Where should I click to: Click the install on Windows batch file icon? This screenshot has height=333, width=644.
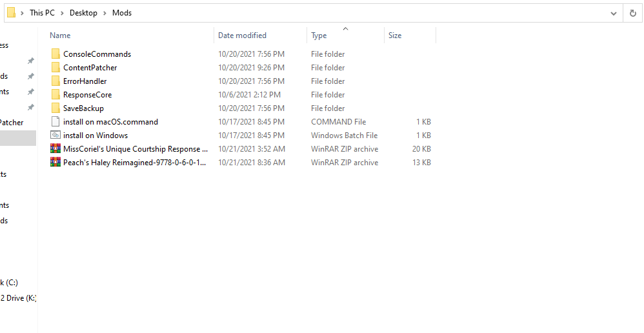55,136
